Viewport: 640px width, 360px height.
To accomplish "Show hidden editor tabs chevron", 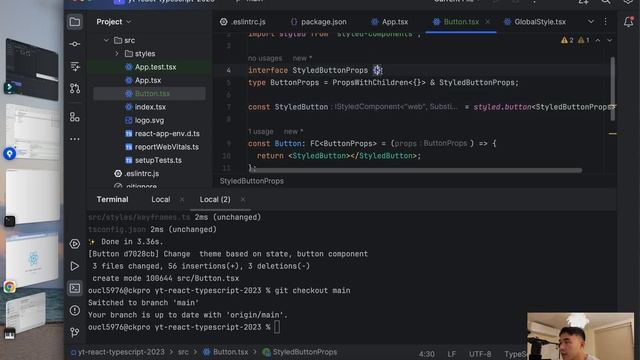I will point(591,22).
